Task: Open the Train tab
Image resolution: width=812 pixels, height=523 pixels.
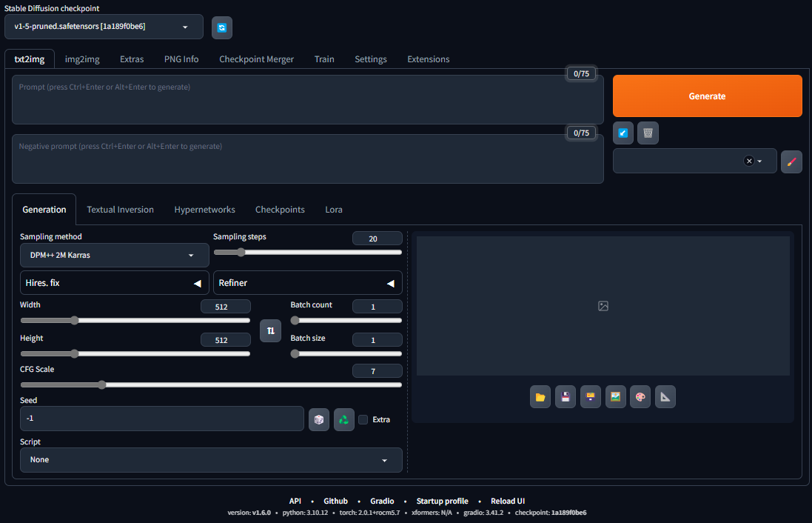Action: click(324, 59)
